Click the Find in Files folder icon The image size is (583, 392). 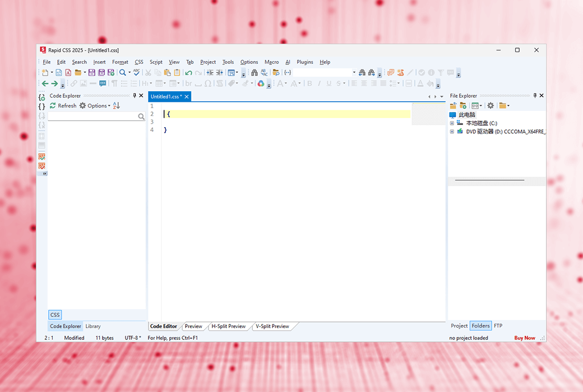pyautogui.click(x=276, y=72)
